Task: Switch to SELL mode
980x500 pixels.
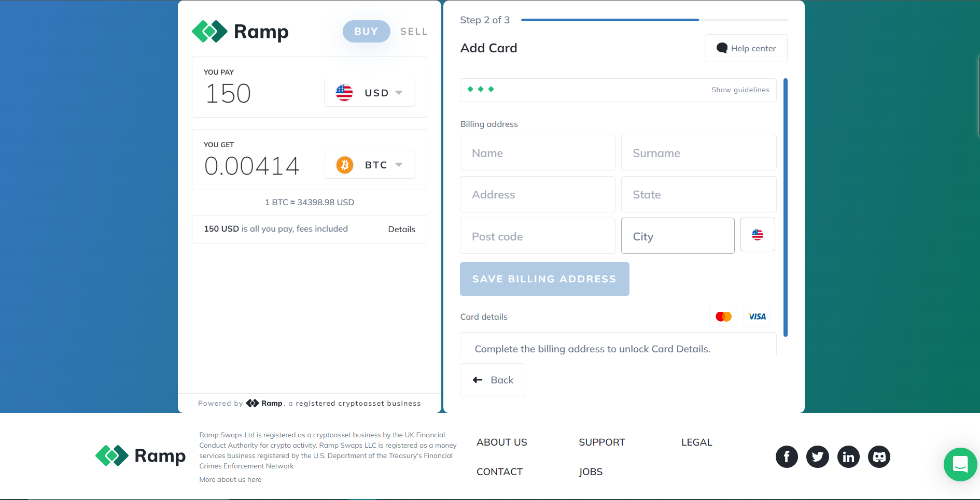Action: pos(414,31)
